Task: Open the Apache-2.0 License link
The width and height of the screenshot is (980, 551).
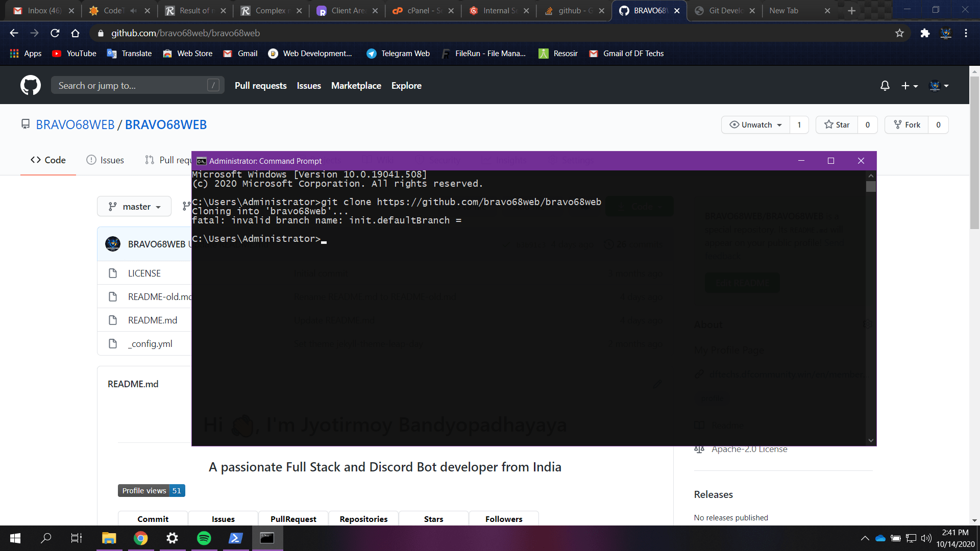Action: point(749,449)
